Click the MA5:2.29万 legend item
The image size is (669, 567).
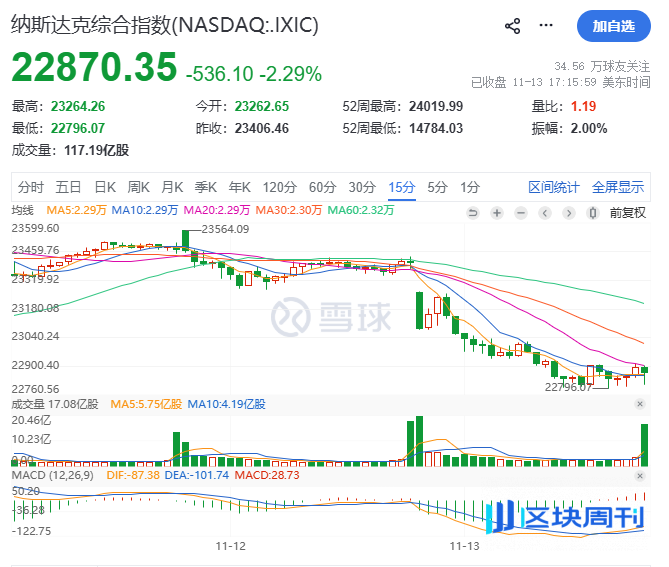[76, 210]
